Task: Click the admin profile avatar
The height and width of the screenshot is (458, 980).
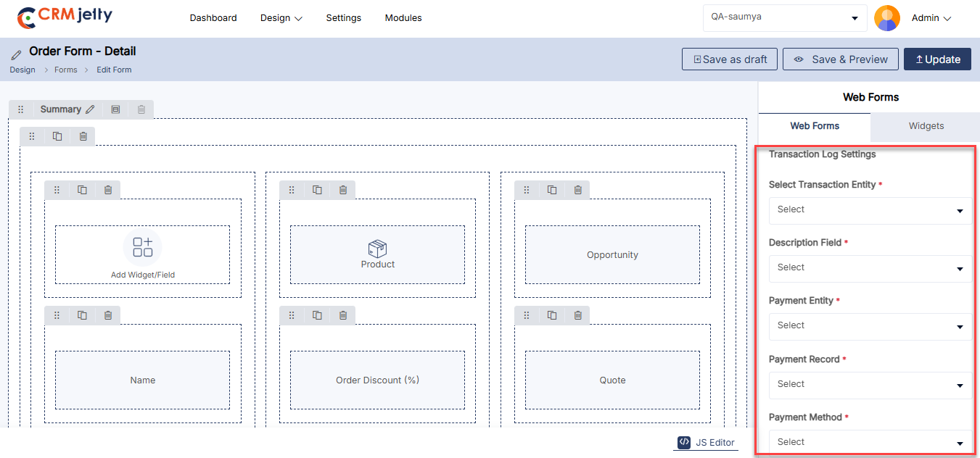Action: (886, 18)
